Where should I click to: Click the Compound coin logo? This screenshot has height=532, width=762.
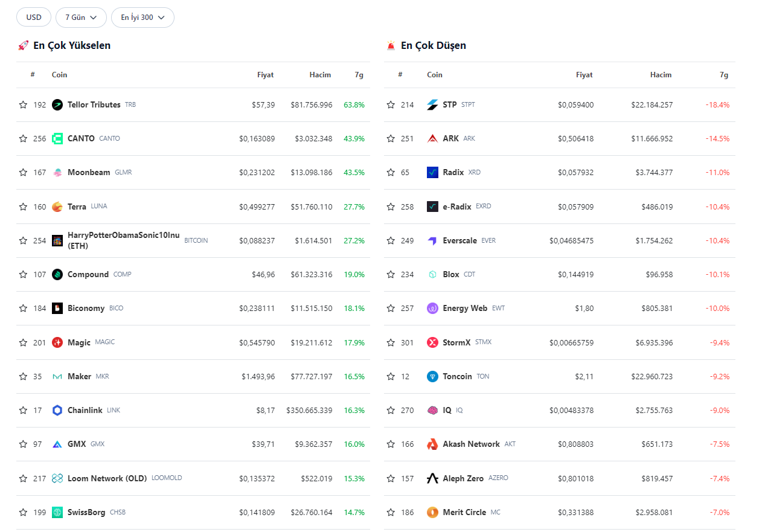(57, 275)
